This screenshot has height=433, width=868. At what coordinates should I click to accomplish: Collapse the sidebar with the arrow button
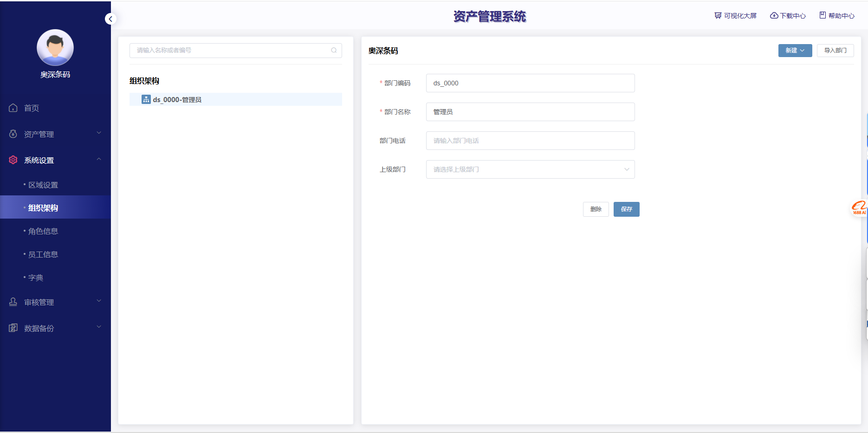click(x=110, y=19)
